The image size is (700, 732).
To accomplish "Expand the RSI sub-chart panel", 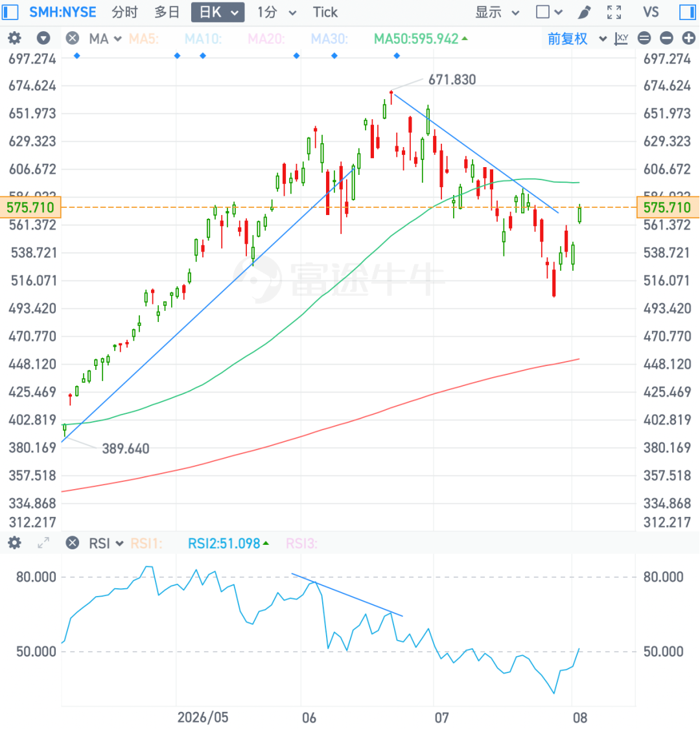I will pos(43,543).
